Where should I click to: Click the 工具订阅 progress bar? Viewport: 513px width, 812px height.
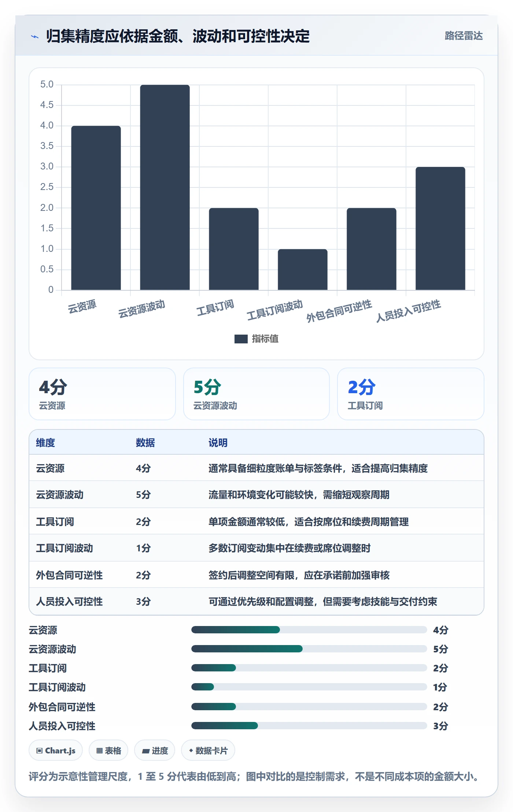coord(309,668)
